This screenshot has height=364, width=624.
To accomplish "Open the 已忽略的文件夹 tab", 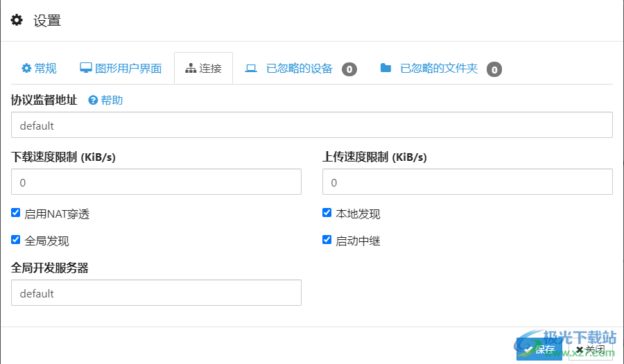I will click(441, 69).
